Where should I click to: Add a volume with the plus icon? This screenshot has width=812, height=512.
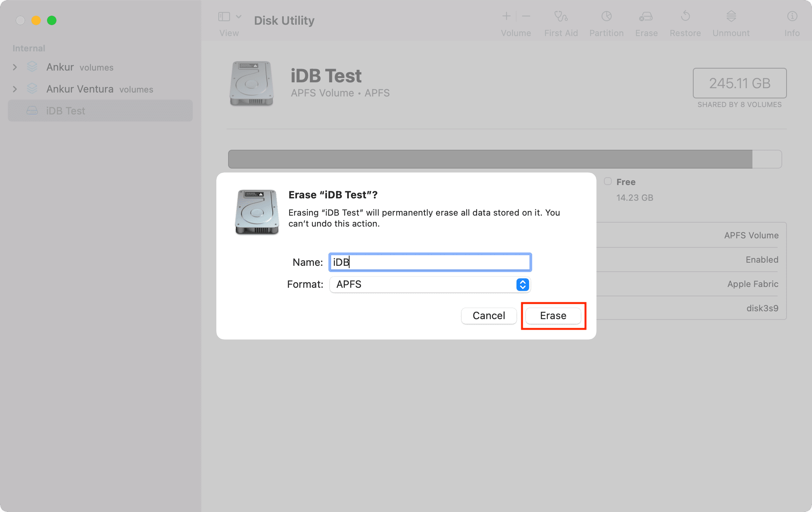506,16
